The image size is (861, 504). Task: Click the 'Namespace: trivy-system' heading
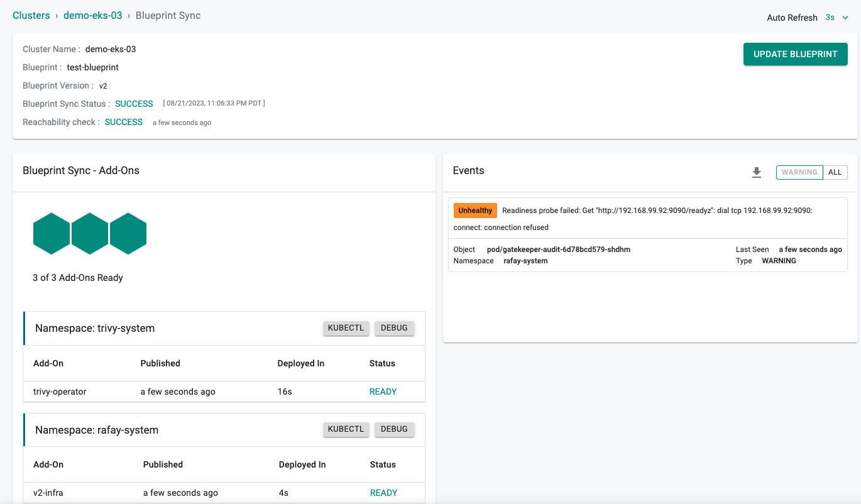(95, 328)
